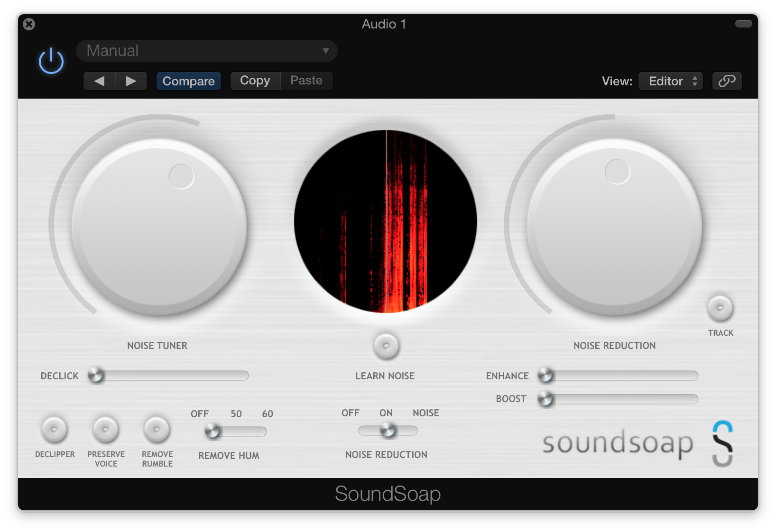Click the Remove Hum switch handle
776x532 pixels.
click(212, 431)
